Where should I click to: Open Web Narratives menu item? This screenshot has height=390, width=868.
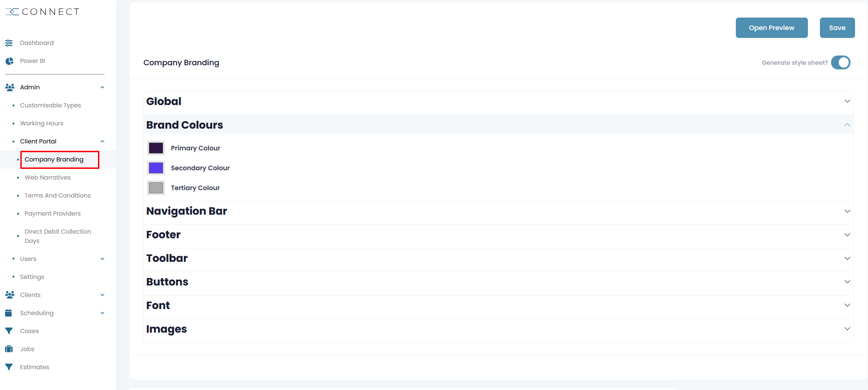[x=48, y=178]
